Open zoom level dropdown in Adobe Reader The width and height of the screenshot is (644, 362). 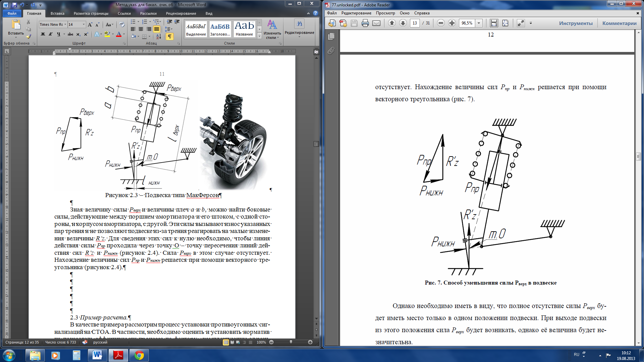coord(479,23)
